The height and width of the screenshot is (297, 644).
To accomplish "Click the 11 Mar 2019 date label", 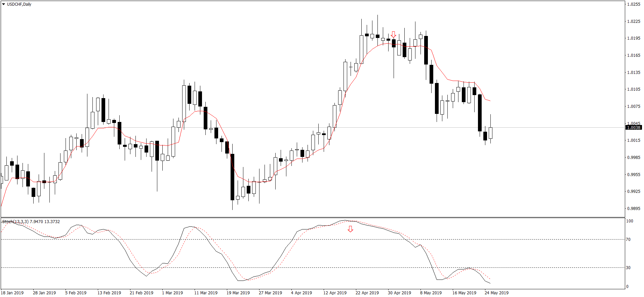I will (206, 293).
